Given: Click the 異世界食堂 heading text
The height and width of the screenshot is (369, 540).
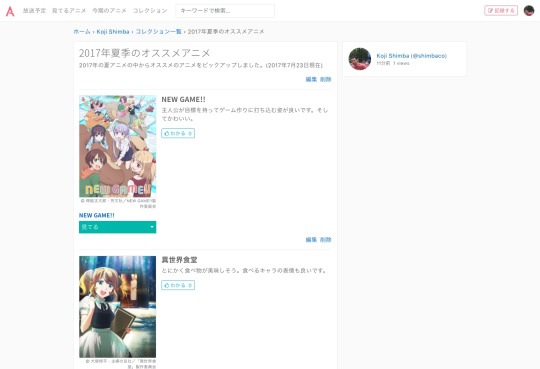Looking at the screenshot, I should 179,260.
